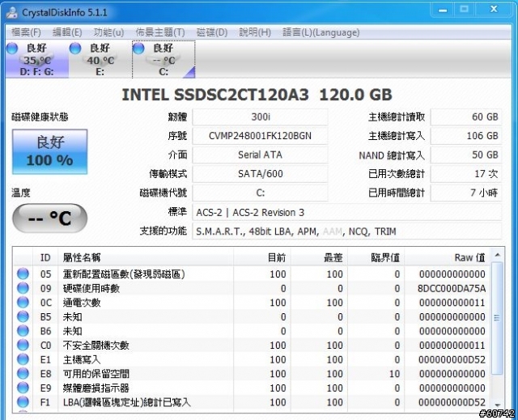Image resolution: width=518 pixels, height=420 pixels.
Task: Click status orb for attribute C0
Action: pyautogui.click(x=23, y=345)
